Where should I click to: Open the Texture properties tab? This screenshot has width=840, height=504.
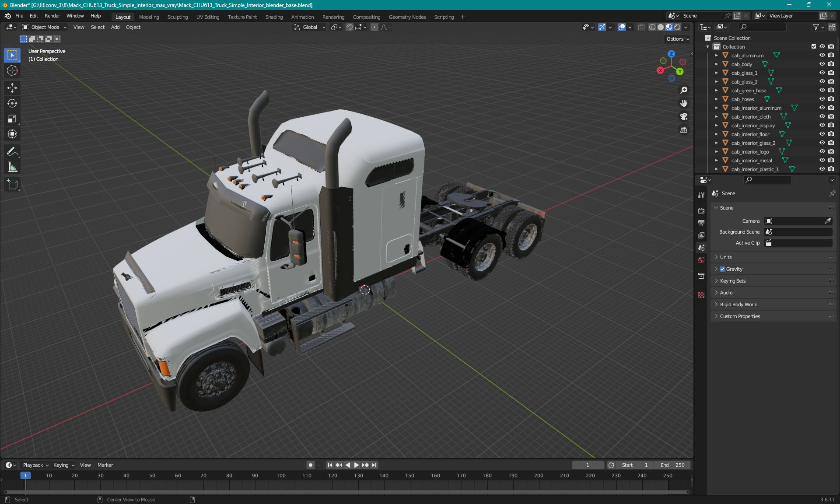coord(701,295)
